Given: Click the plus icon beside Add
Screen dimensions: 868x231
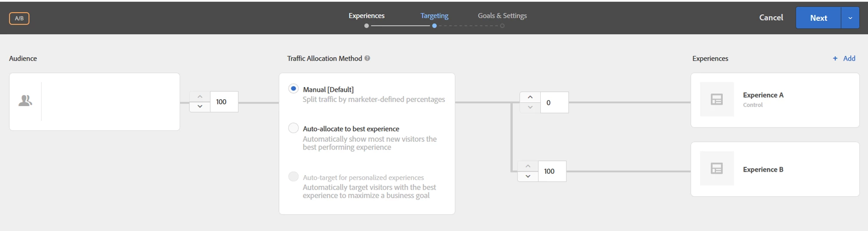Looking at the screenshot, I should [835, 59].
